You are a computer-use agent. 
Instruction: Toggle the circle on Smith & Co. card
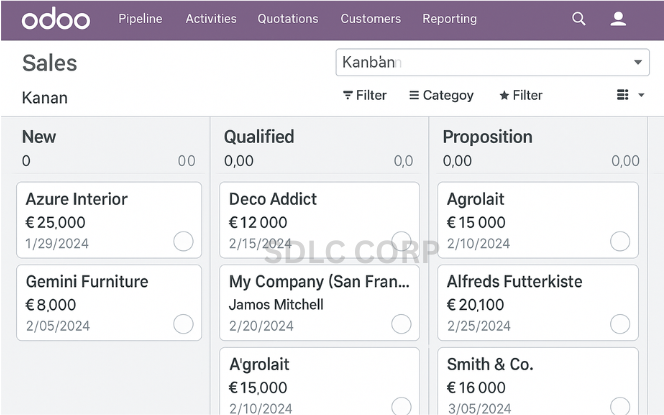pyautogui.click(x=620, y=406)
